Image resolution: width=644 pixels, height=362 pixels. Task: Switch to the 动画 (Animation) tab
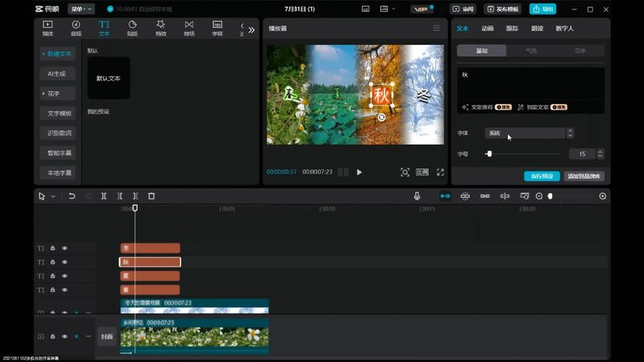coord(488,28)
